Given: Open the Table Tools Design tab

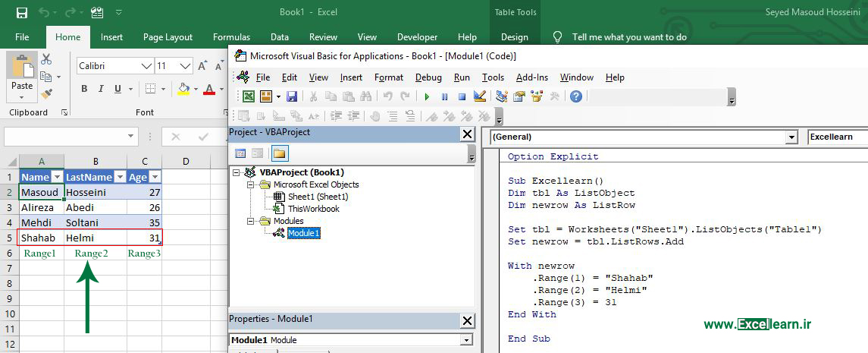Looking at the screenshot, I should click(514, 37).
